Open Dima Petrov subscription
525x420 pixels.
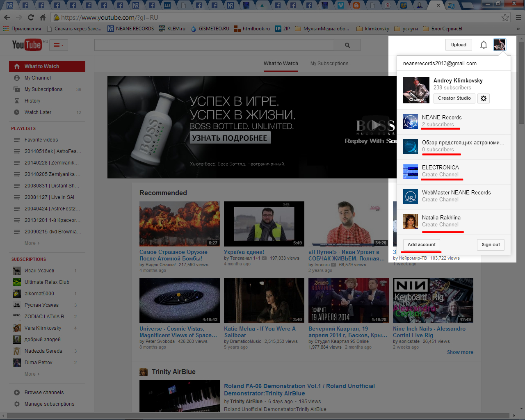pyautogui.click(x=47, y=363)
